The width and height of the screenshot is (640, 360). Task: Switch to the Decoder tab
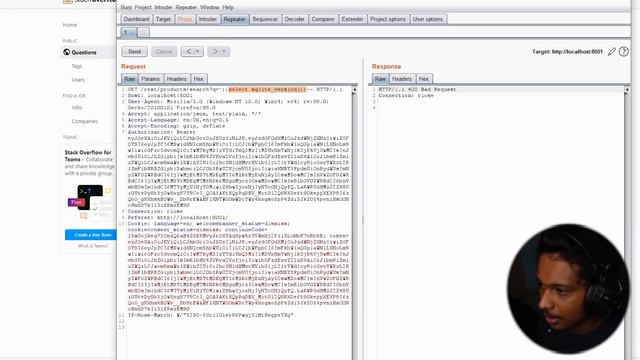294,19
